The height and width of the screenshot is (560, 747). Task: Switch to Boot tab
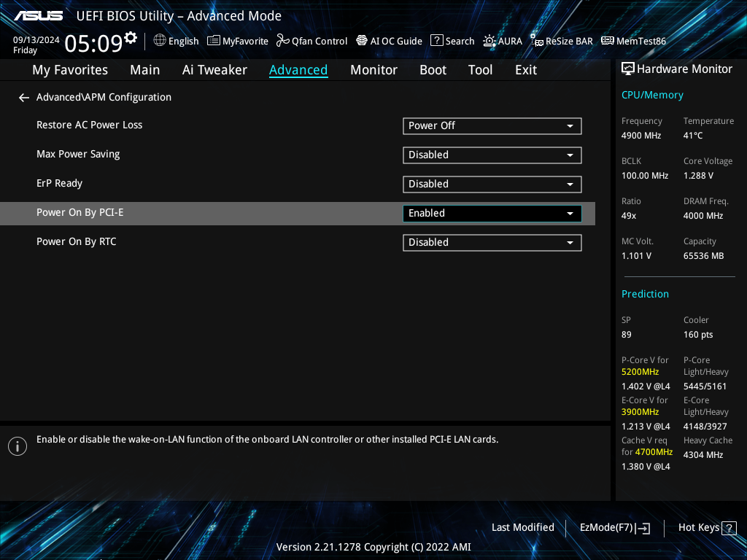[x=433, y=70]
